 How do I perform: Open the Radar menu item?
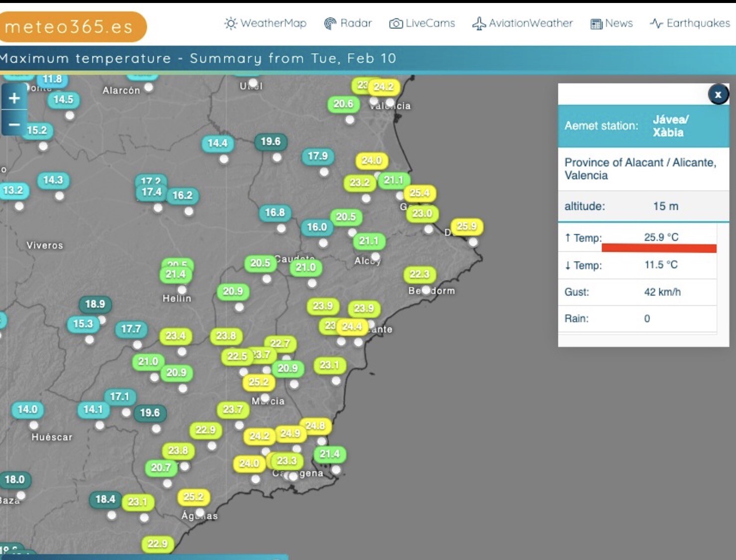click(x=356, y=23)
